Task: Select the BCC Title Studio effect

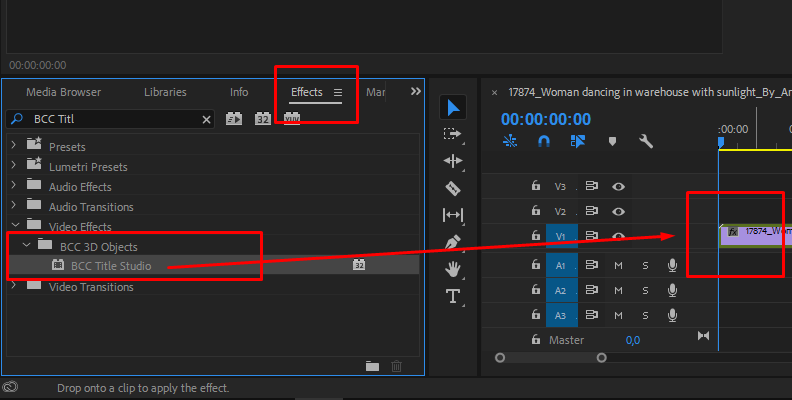Action: (x=117, y=265)
